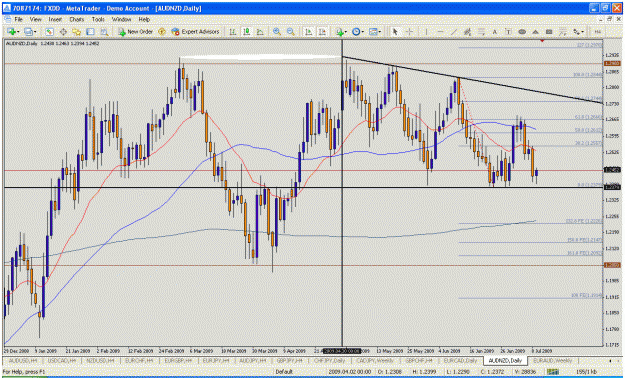Select the Triangle drawing tool

pos(535,32)
